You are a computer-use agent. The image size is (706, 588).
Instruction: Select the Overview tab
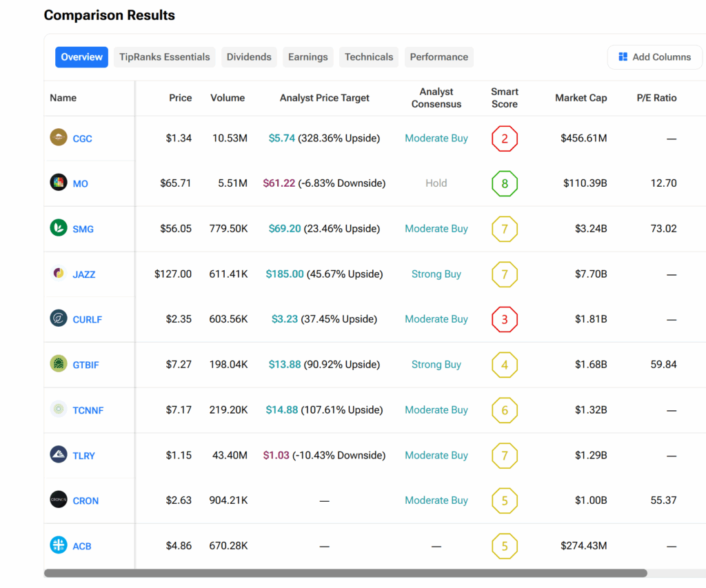pos(81,57)
